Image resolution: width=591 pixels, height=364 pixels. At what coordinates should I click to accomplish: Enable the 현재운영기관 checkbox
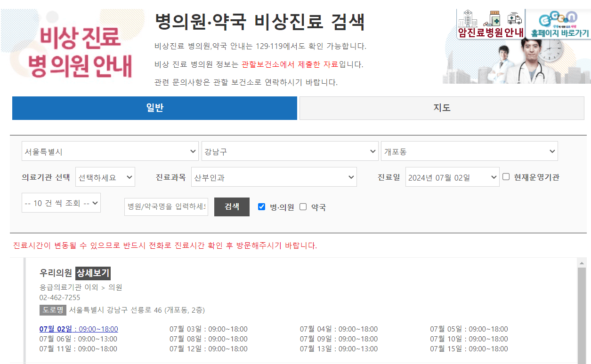tap(505, 176)
